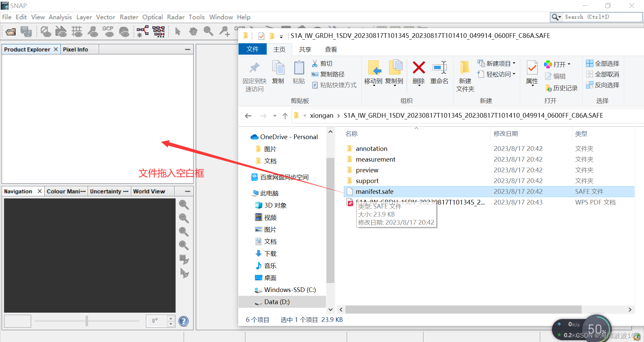This screenshot has width=644, height=342.
Task: Click xiongan in the address breadcrumb
Action: point(321,116)
